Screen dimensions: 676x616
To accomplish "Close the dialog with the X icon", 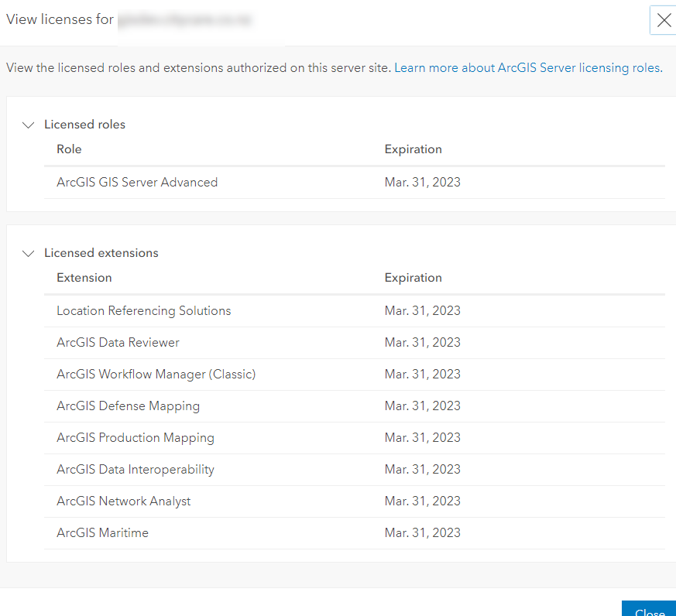I will click(x=664, y=21).
